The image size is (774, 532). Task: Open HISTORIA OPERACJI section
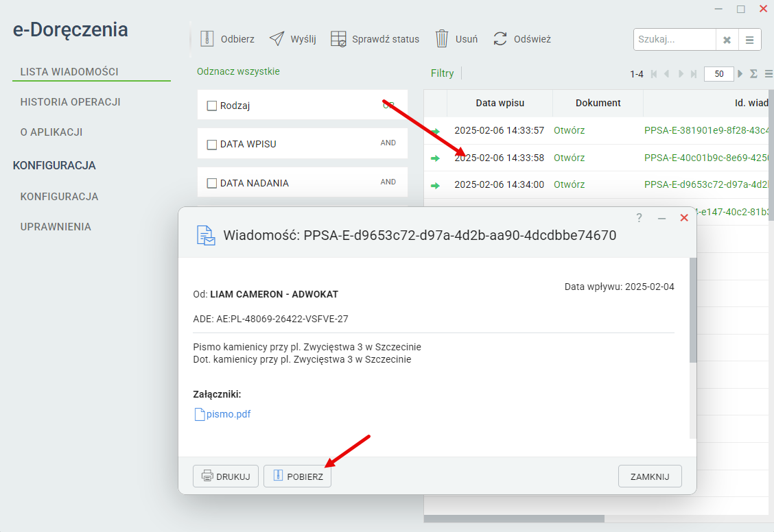tap(70, 102)
